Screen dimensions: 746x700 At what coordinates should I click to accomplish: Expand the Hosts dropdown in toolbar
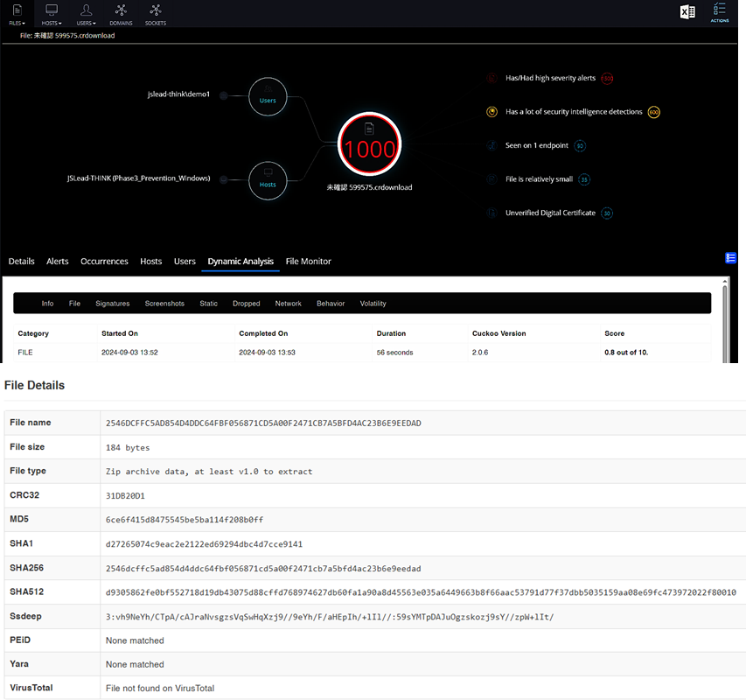pyautogui.click(x=52, y=13)
